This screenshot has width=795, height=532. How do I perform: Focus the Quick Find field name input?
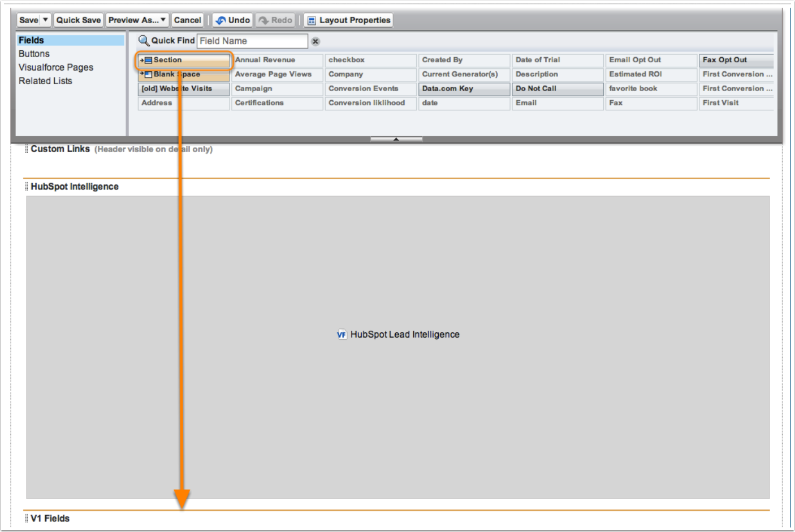(252, 41)
